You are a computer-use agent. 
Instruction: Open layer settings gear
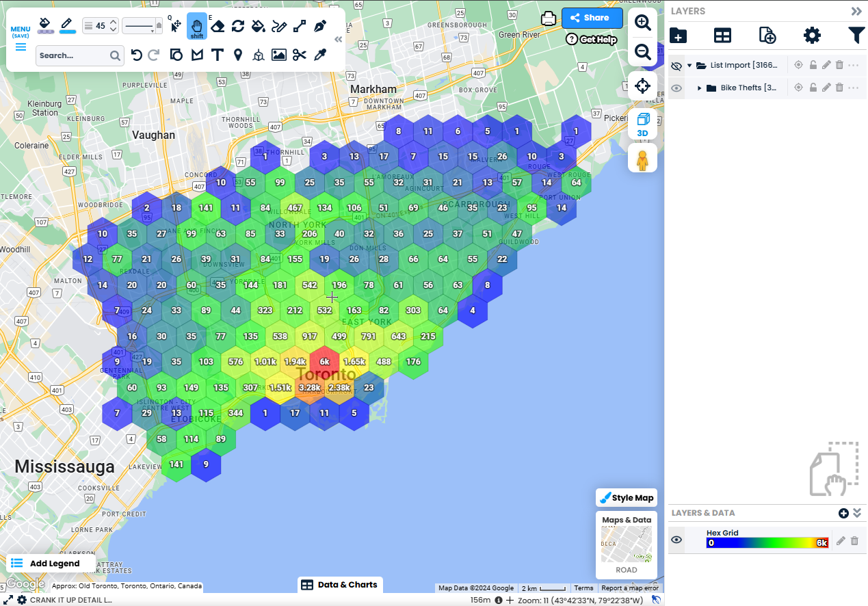tap(812, 36)
